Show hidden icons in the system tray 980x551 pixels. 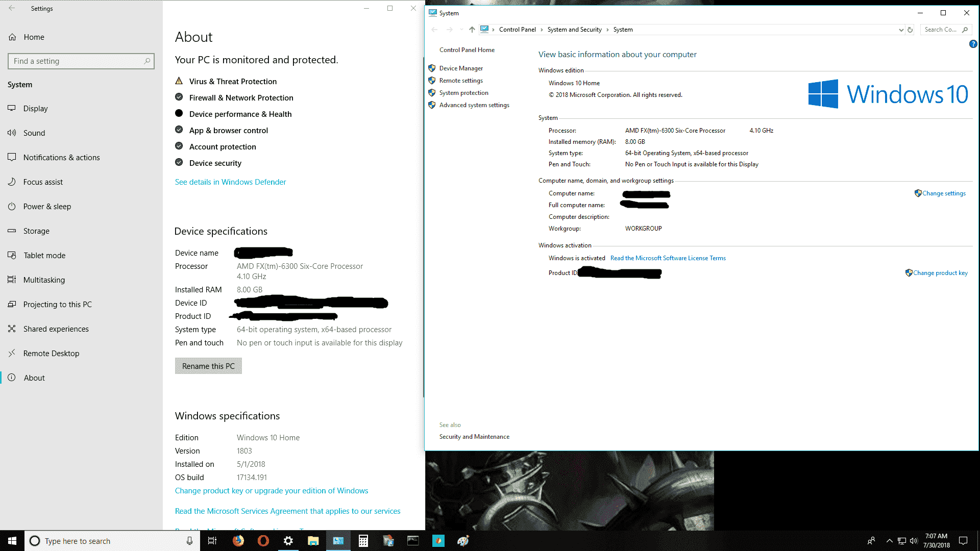coord(889,540)
